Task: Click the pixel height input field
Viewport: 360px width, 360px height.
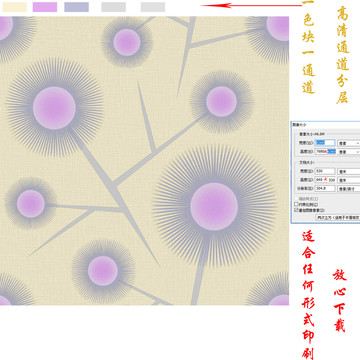Action: [325, 151]
